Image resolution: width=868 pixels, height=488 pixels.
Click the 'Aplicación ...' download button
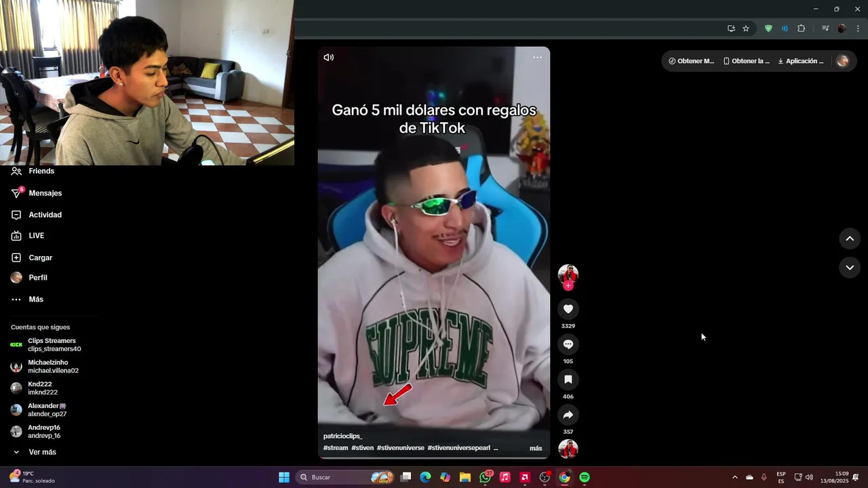pyautogui.click(x=801, y=61)
